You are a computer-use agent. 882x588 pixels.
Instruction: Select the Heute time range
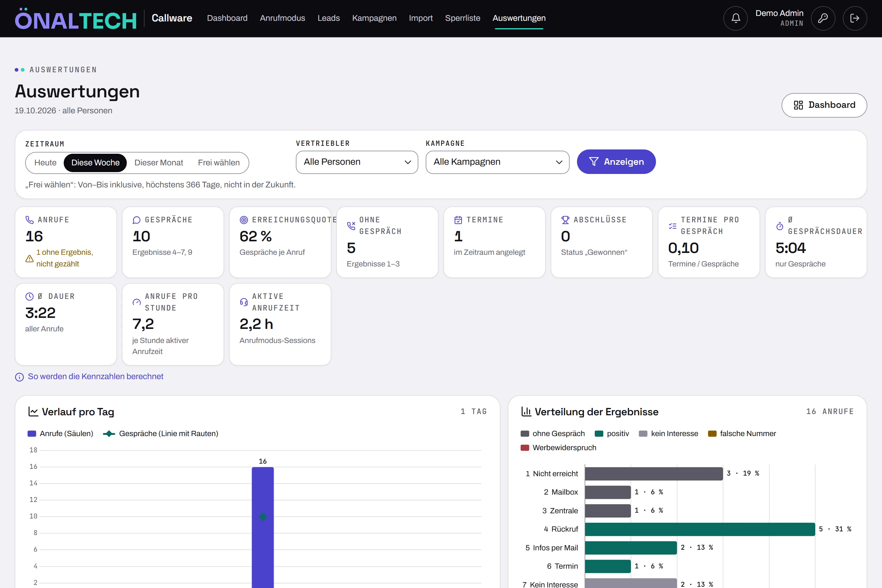click(45, 163)
